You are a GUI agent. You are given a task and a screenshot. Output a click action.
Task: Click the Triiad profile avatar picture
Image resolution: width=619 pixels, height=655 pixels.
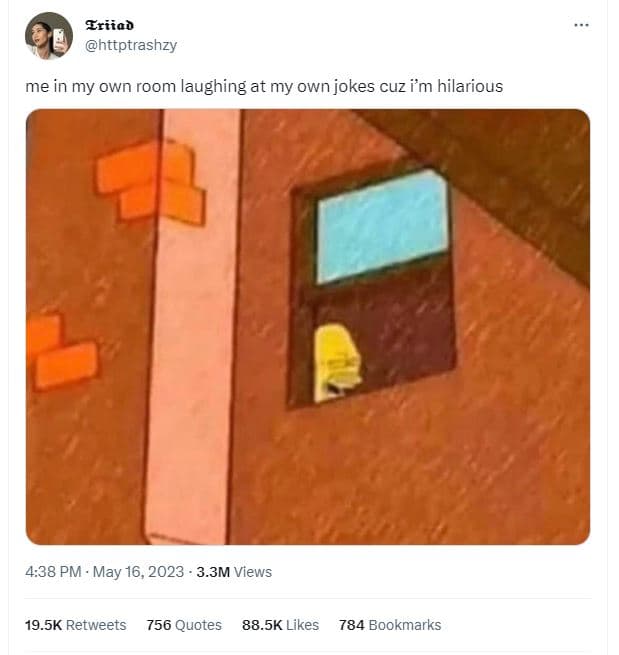(x=49, y=36)
